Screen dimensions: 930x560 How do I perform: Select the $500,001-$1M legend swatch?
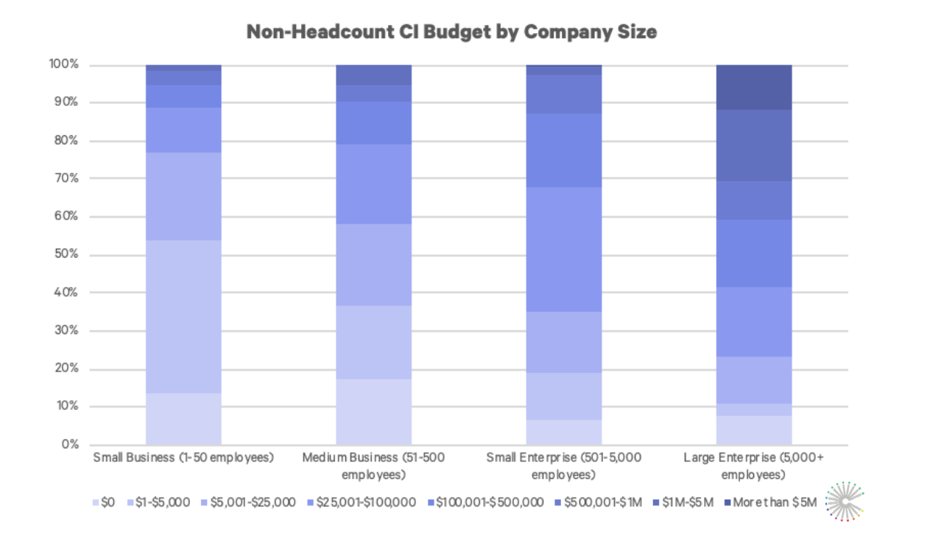(x=557, y=503)
